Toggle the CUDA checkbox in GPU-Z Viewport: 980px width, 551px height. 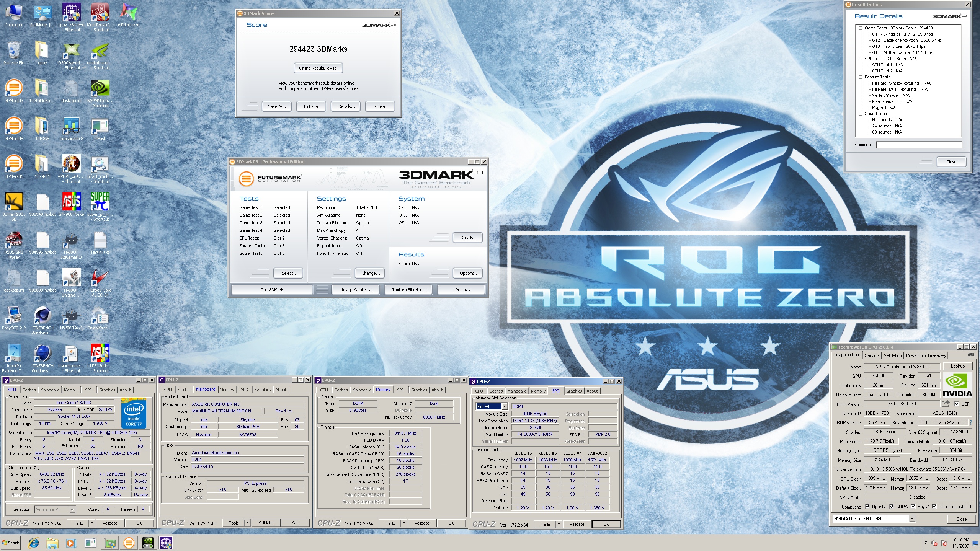click(892, 507)
